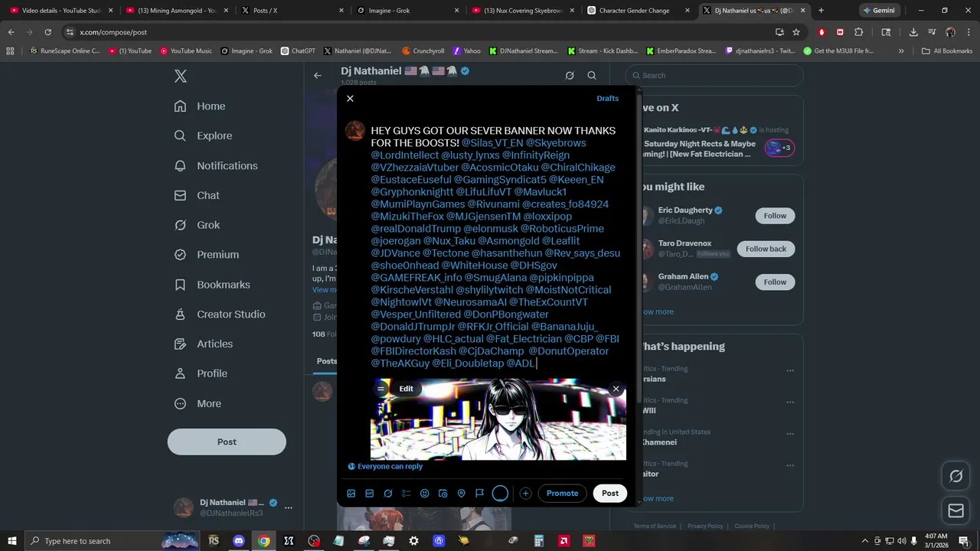
Task: Click the flag icon in composer toolbar
Action: (479, 494)
